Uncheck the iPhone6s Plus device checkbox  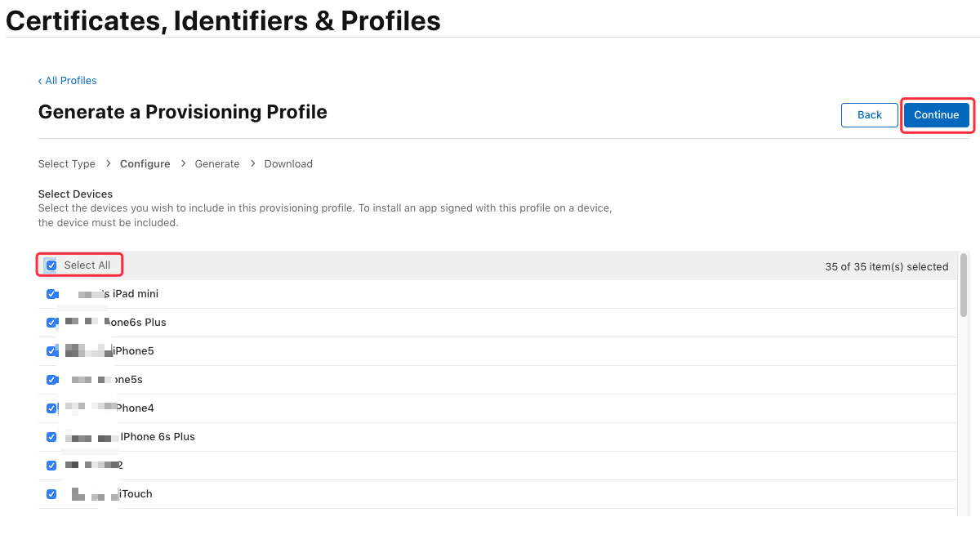click(x=51, y=323)
